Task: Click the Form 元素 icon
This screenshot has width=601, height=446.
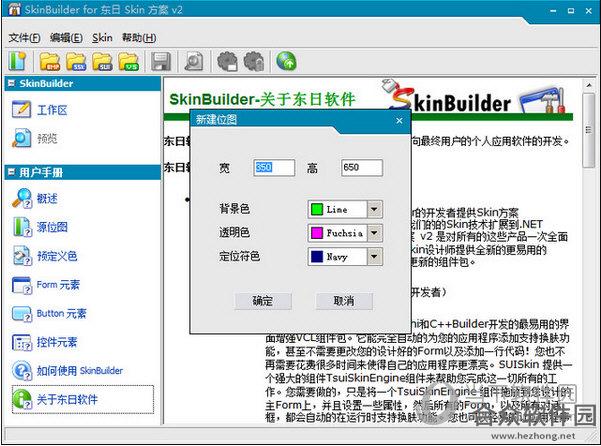Action: pyautogui.click(x=21, y=285)
